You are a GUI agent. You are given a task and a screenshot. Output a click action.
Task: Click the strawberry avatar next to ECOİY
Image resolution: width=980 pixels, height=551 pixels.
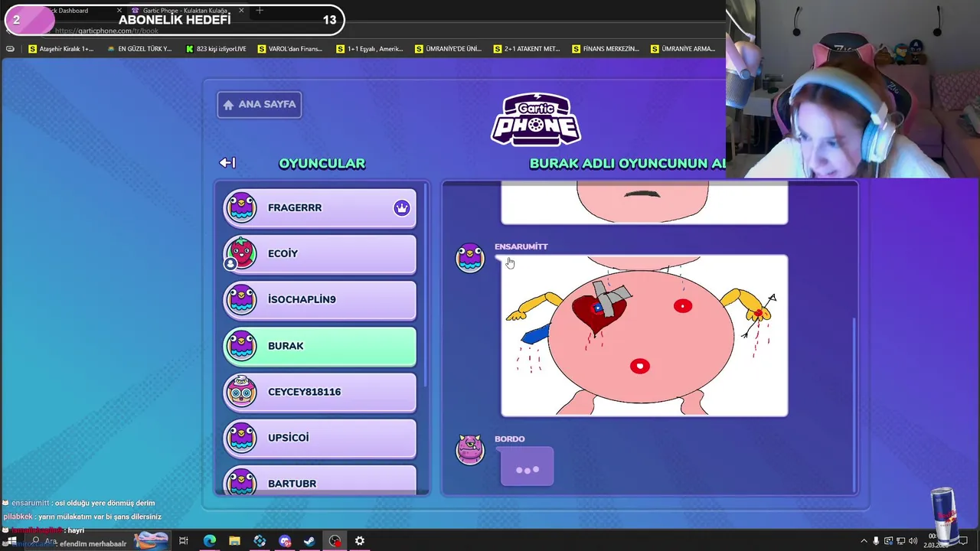[x=241, y=254]
